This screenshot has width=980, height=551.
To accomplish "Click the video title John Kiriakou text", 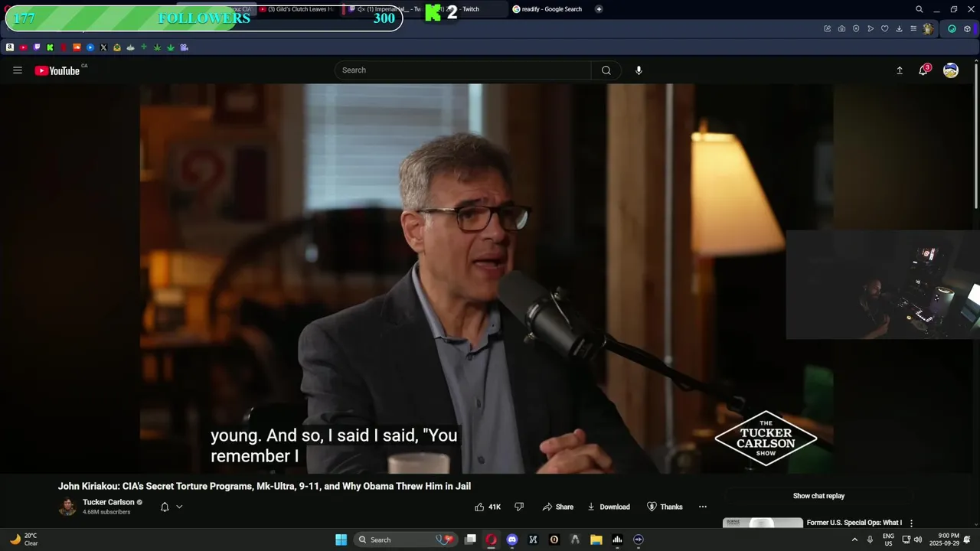I will (x=264, y=486).
